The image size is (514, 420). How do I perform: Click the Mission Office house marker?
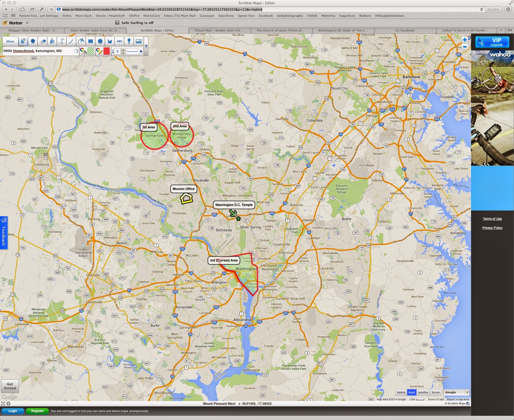point(186,199)
